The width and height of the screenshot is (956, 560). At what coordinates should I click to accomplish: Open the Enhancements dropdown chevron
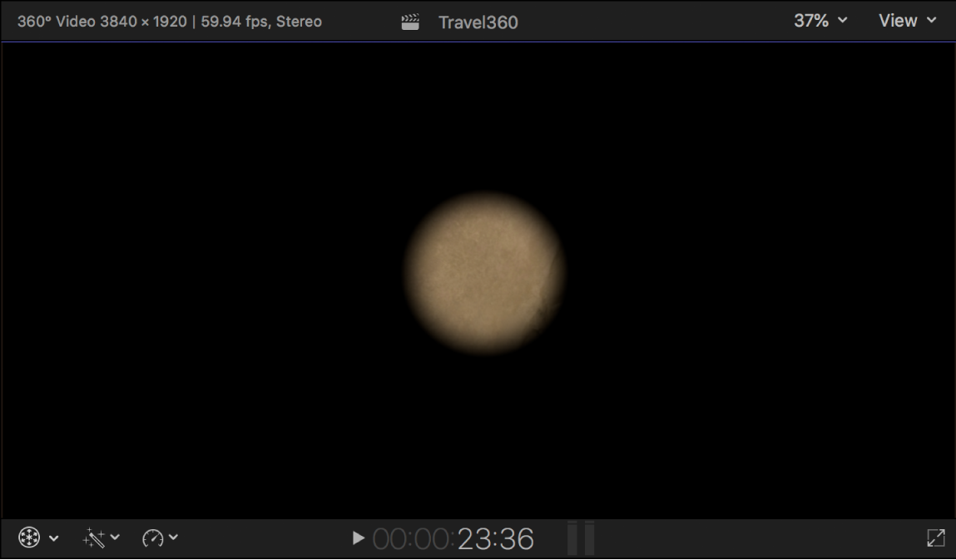pos(116,538)
